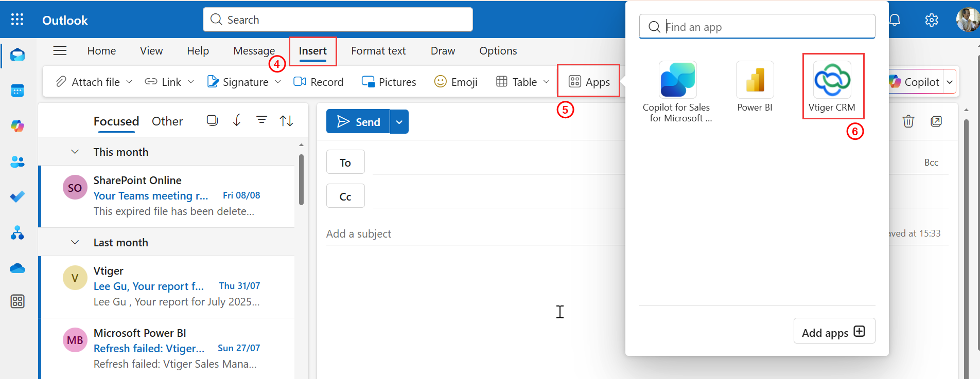Click the Copilot button
The width and height of the screenshot is (980, 379).
point(916,82)
